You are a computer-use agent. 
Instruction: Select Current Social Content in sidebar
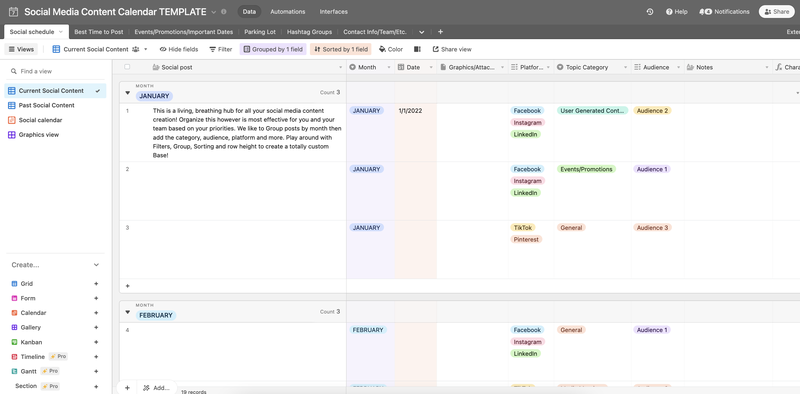(x=55, y=91)
